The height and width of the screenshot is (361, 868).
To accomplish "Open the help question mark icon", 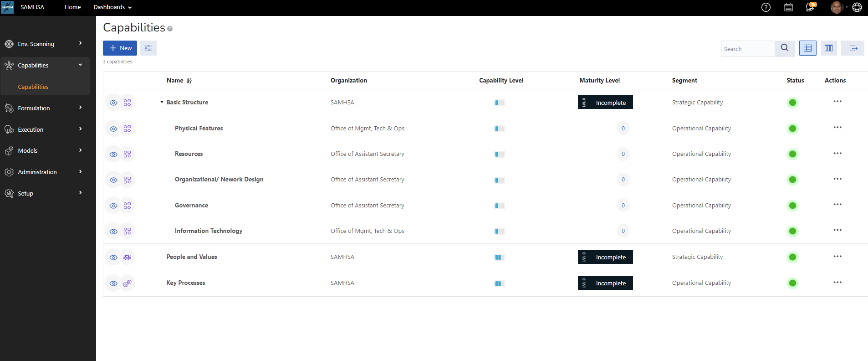I will [x=766, y=7].
